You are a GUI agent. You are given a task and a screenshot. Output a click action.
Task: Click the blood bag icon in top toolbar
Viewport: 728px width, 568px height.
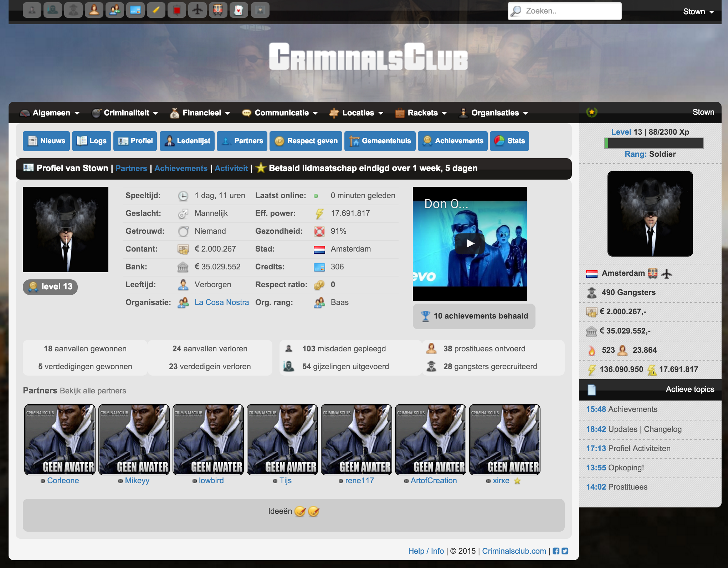point(177,10)
